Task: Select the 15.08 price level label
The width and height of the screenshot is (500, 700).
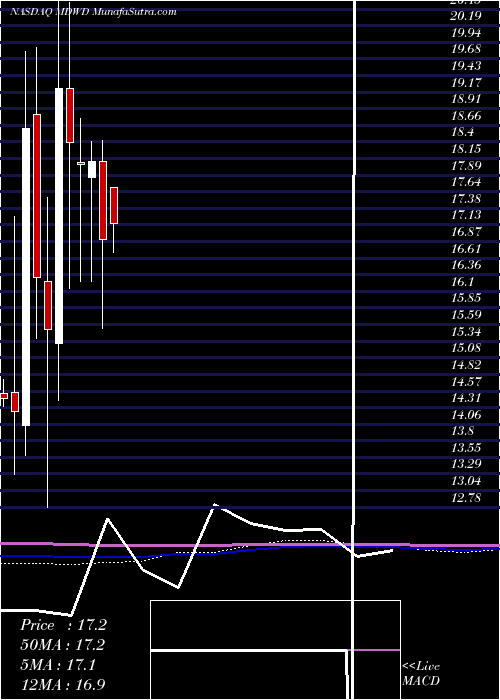Action: (467, 348)
